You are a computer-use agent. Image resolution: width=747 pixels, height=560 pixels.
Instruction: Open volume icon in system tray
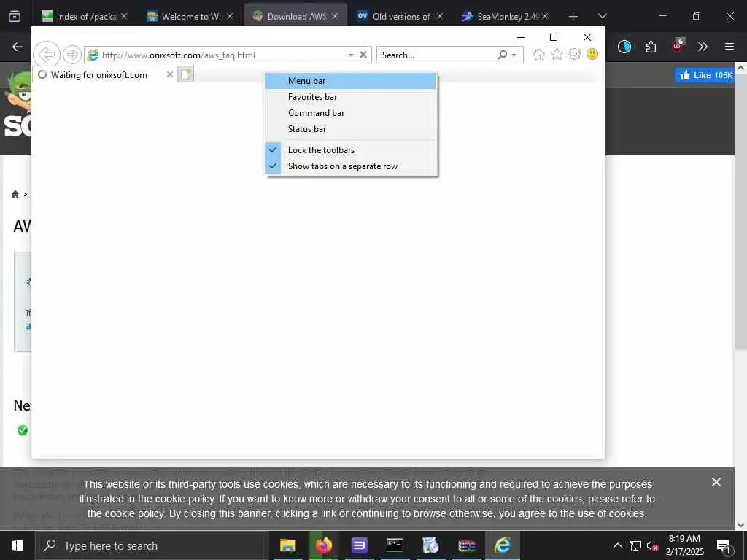tap(652, 545)
